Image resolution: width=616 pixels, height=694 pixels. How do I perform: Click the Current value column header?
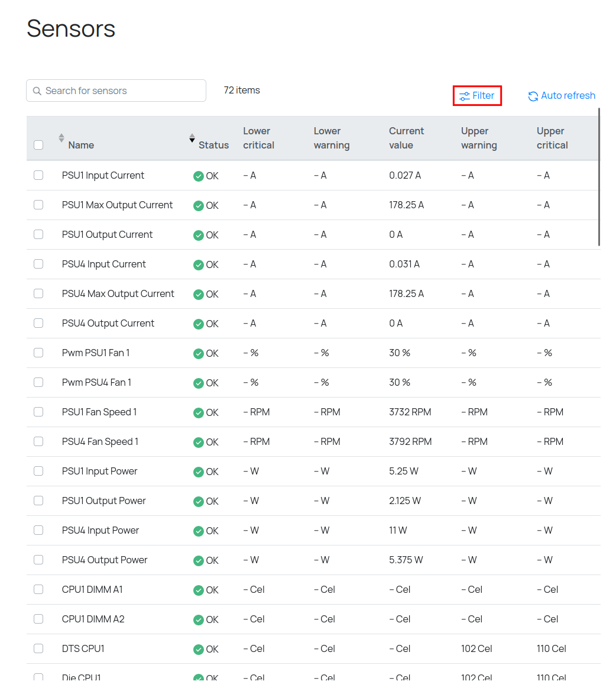pyautogui.click(x=406, y=138)
